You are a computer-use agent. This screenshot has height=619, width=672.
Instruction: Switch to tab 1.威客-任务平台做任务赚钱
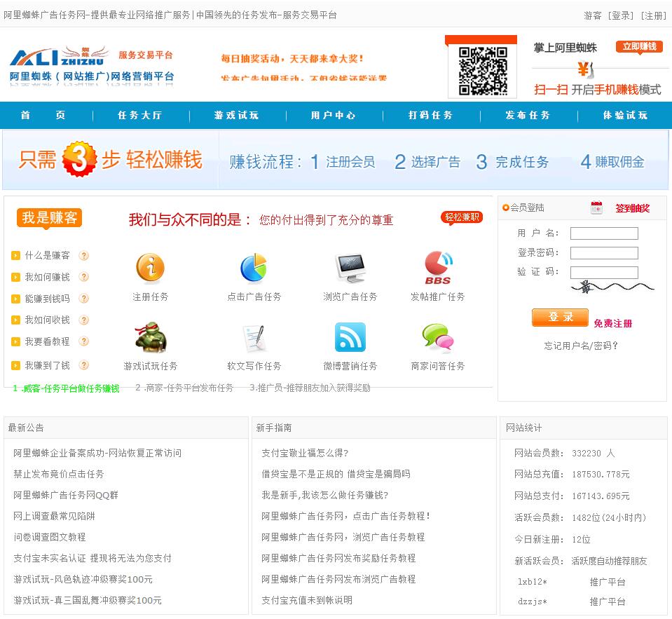pos(66,388)
